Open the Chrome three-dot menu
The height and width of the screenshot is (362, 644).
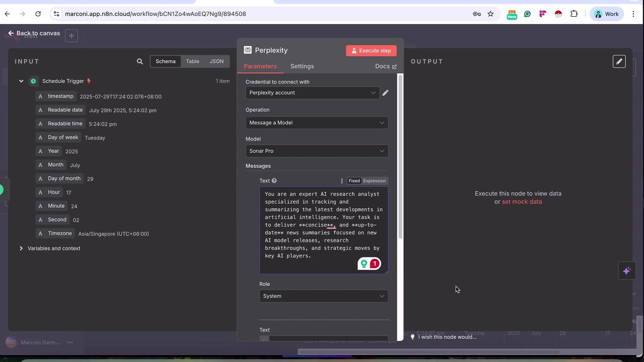(x=633, y=14)
